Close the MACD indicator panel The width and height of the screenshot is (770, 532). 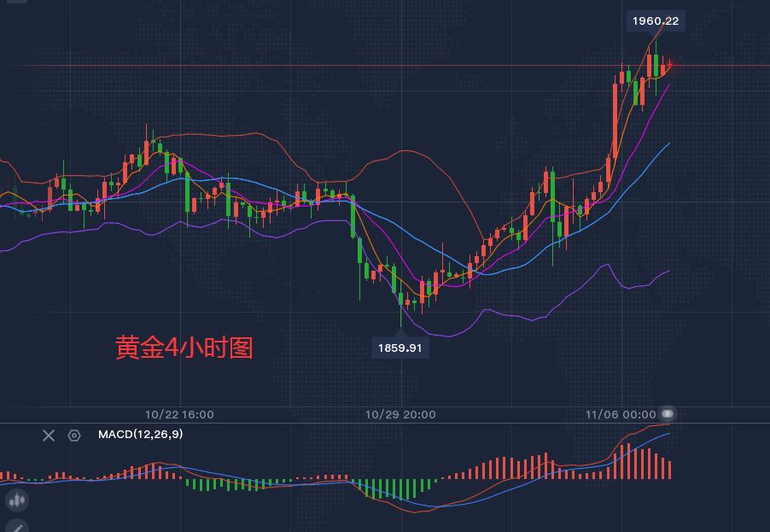[x=49, y=436]
